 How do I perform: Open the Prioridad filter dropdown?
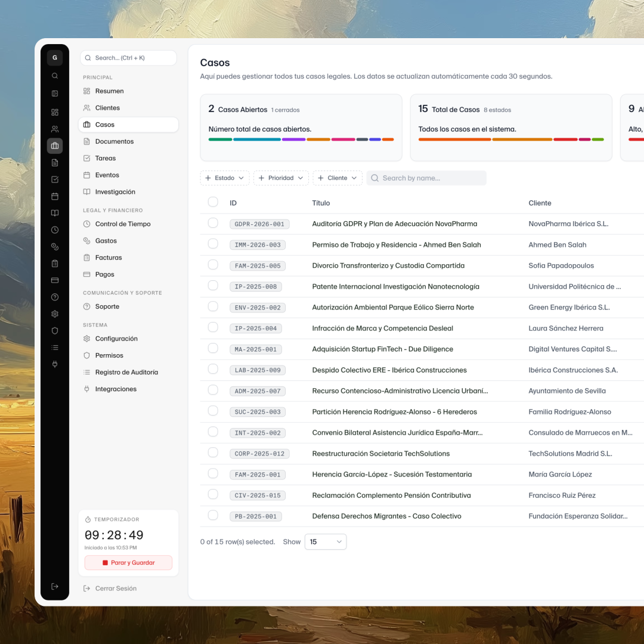281,178
